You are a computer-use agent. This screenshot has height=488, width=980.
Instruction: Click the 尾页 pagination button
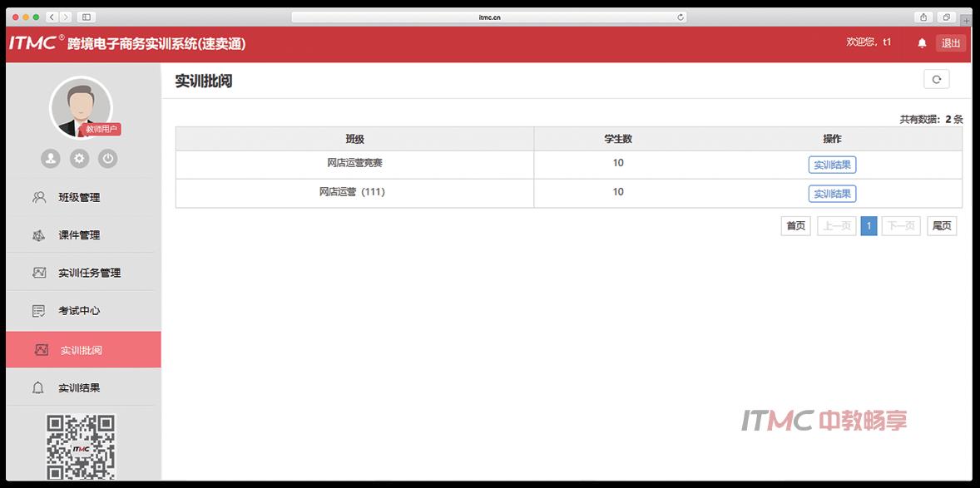(941, 225)
